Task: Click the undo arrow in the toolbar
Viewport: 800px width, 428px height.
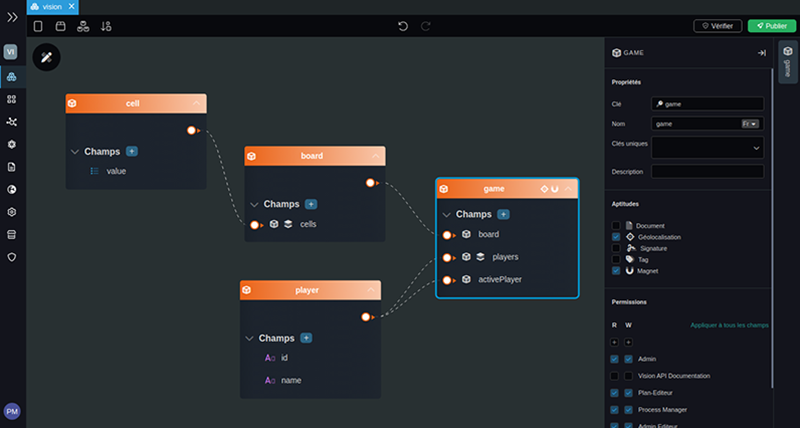Action: (402, 26)
